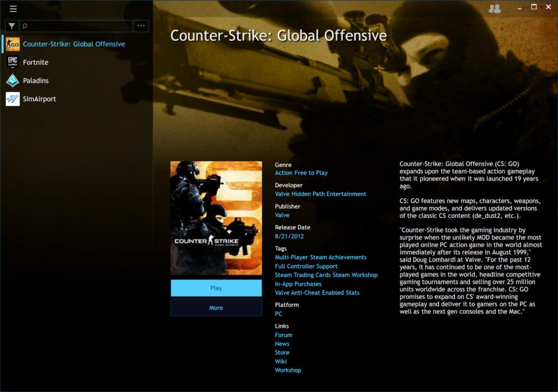Click the Epic Games icon beside Fortnite
This screenshot has height=392, width=558.
[13, 62]
